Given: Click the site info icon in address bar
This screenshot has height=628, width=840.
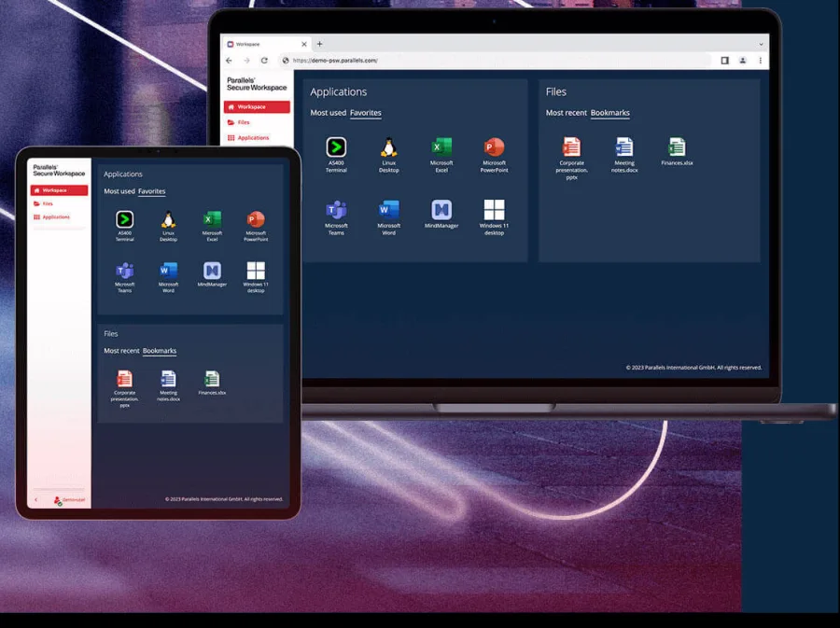Looking at the screenshot, I should [x=286, y=61].
